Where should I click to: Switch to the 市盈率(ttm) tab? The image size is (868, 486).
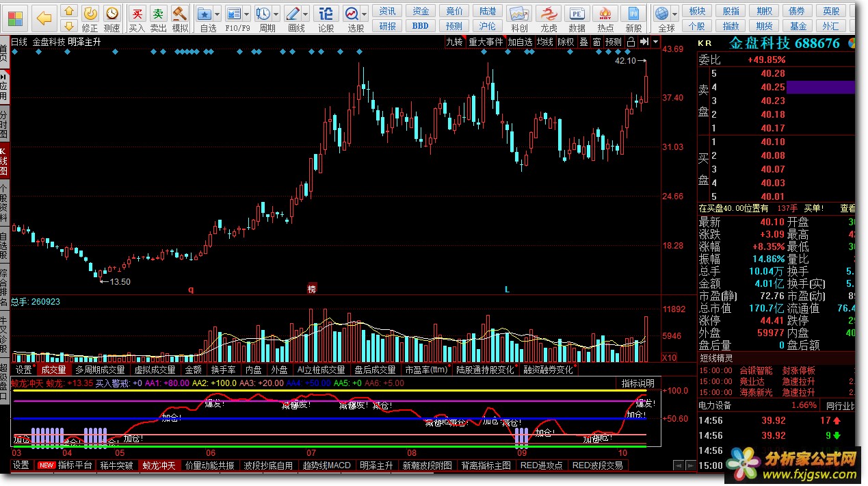pyautogui.click(x=426, y=370)
